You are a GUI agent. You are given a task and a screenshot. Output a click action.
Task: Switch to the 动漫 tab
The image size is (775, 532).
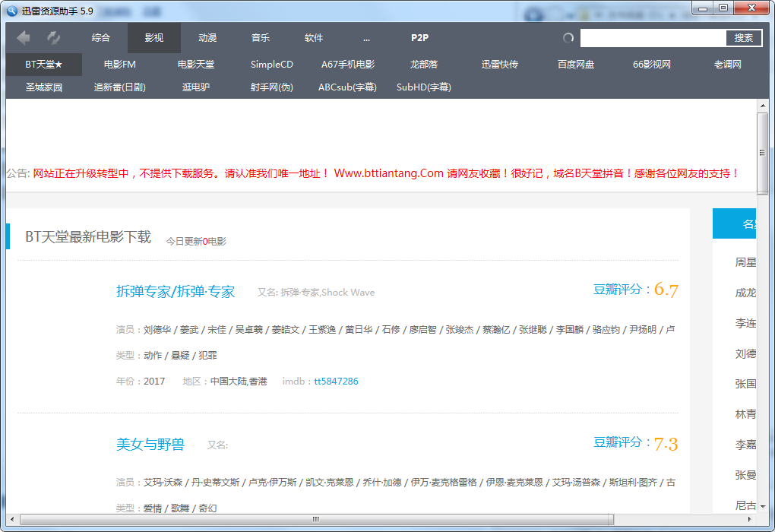[x=207, y=38]
